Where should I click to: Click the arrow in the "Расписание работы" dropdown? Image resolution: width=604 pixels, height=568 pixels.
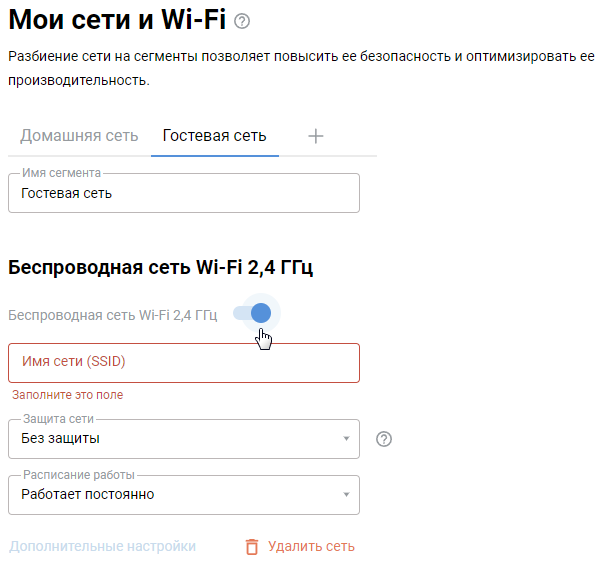[x=346, y=494]
